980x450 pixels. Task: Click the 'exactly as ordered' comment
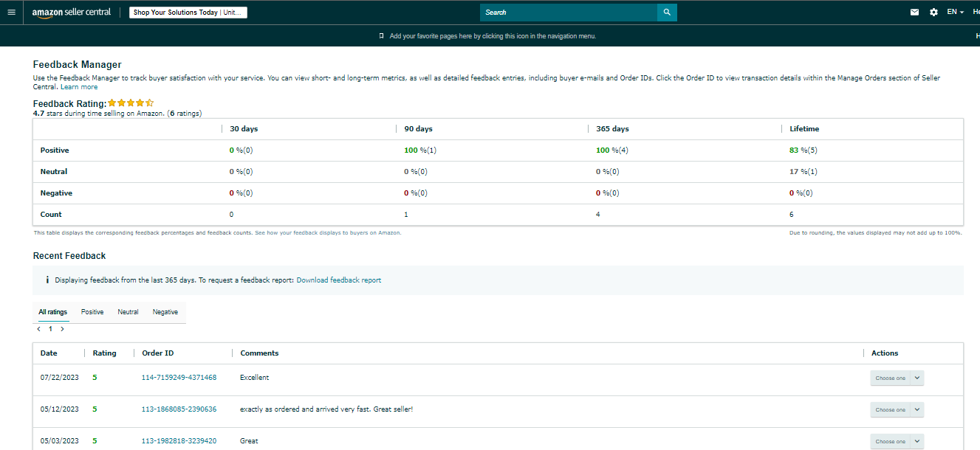(326, 409)
